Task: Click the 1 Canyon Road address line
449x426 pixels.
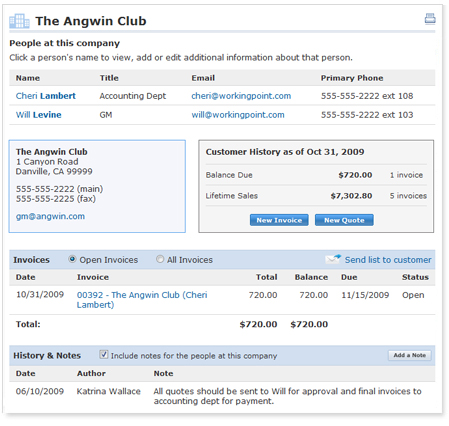Action: (x=47, y=162)
